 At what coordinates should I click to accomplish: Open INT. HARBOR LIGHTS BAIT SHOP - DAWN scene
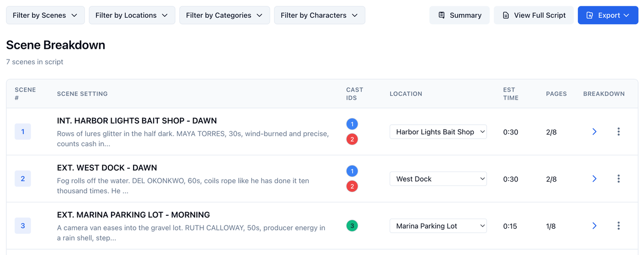point(137,121)
